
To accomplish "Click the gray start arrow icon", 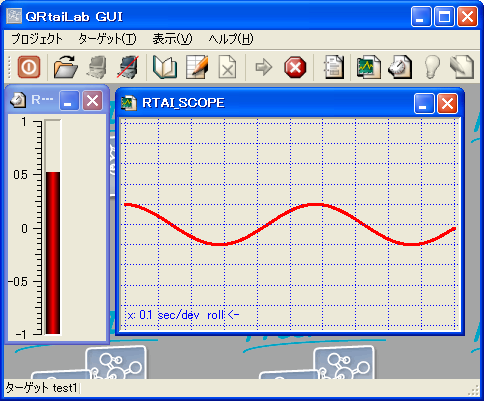I will tap(264, 67).
